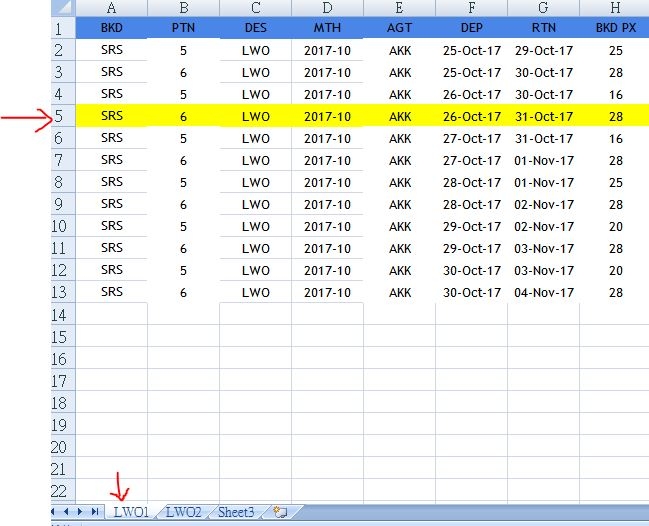Select RTN cell 02-Nov-17 in row 9

point(543,204)
